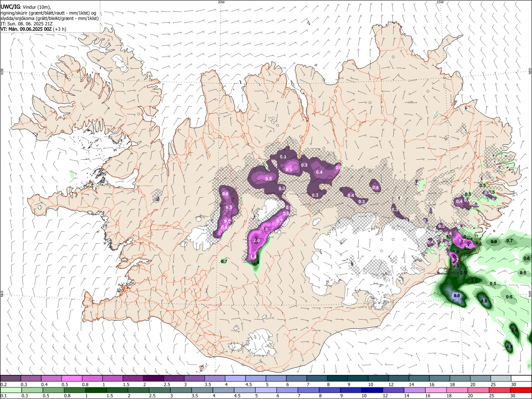Pick the light pink 16–18 rain legend swatch
Screen dimensions: 532x399
click(436, 390)
